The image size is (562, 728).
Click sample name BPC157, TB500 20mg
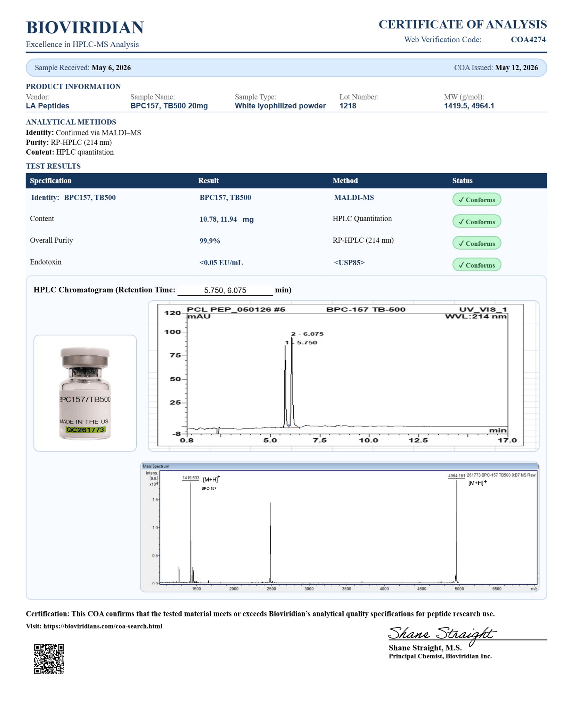pyautogui.click(x=169, y=106)
